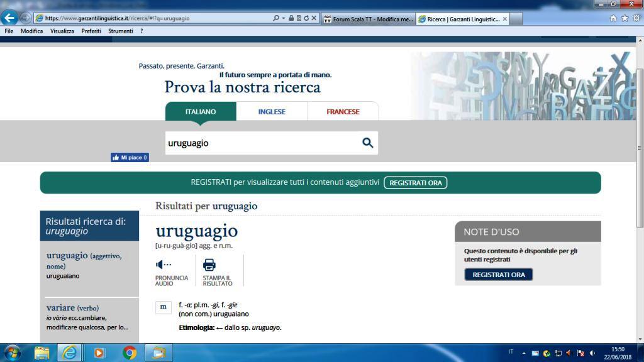Show hidden system tray icons

(x=524, y=353)
